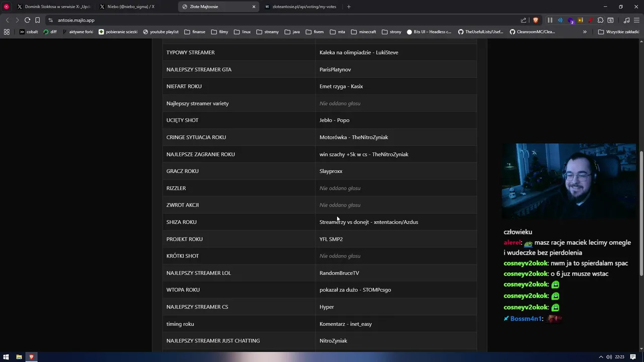Switch to the zloteantosie.pl my-votes tab
The image size is (644, 362).
coord(301,7)
